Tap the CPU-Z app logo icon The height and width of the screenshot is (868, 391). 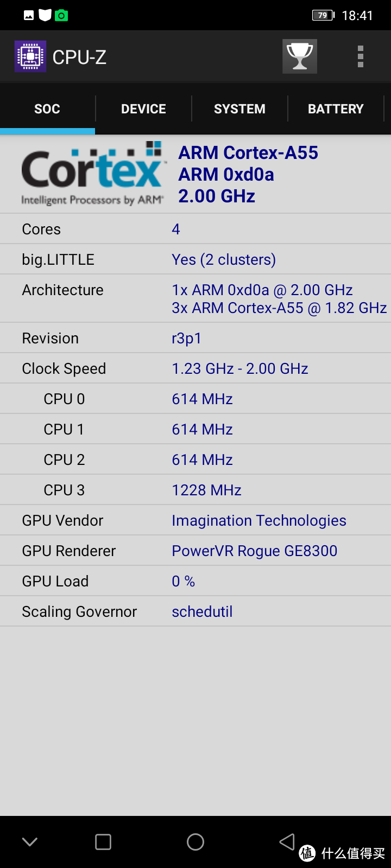pyautogui.click(x=30, y=56)
